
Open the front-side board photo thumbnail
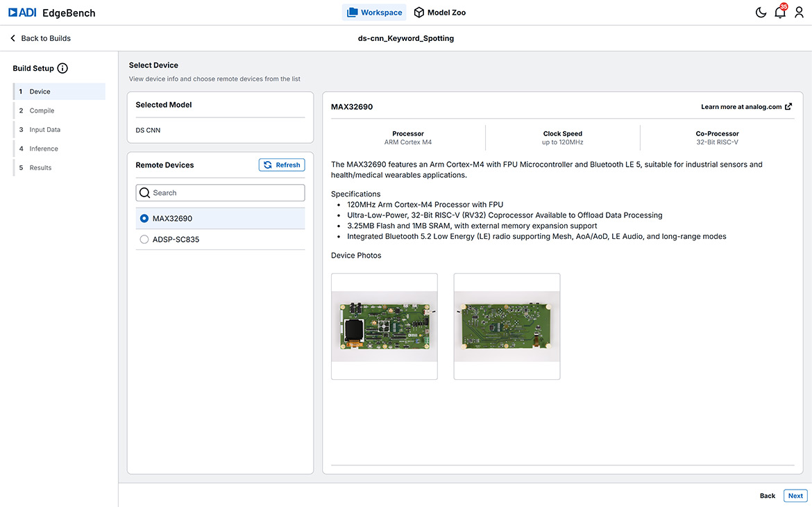(384, 326)
